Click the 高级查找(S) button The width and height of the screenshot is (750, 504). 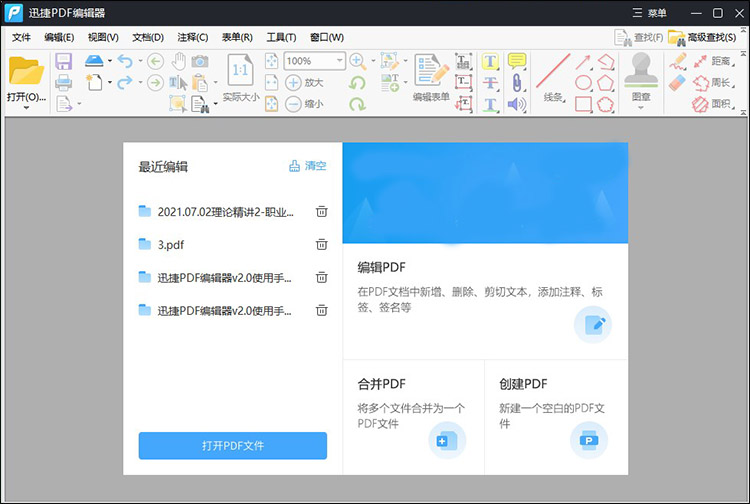[702, 37]
